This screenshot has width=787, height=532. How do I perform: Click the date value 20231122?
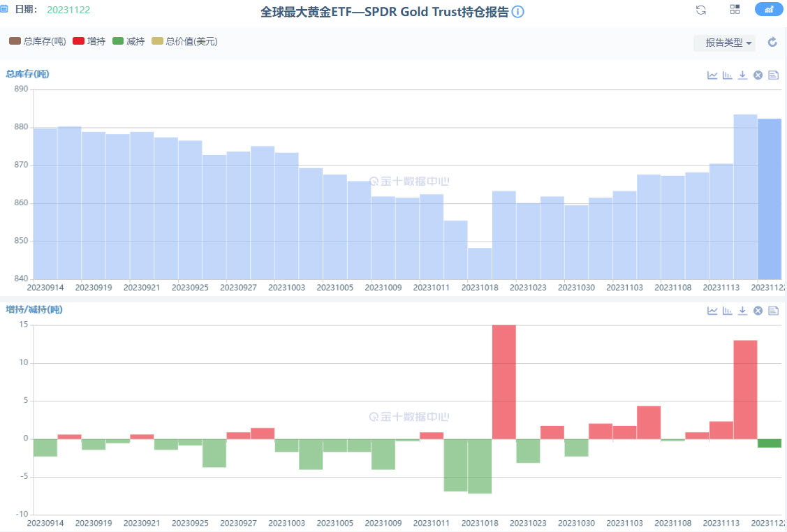point(68,10)
